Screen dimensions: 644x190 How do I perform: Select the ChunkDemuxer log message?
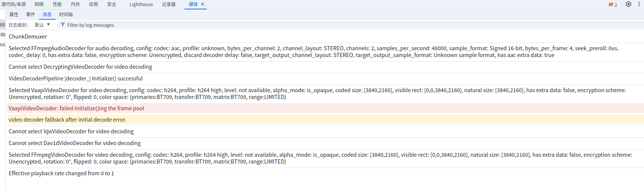click(28, 37)
